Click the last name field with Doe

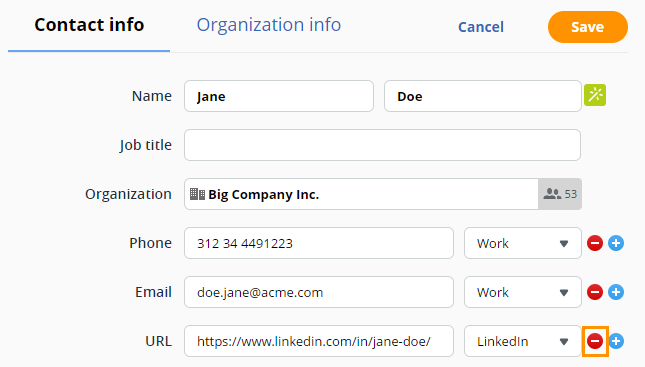pyautogui.click(x=483, y=96)
